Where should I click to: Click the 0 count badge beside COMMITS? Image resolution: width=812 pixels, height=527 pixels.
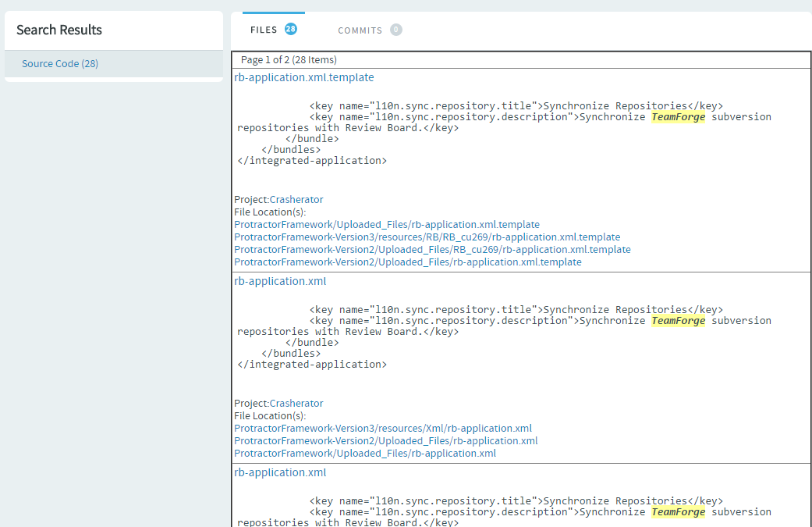click(396, 30)
